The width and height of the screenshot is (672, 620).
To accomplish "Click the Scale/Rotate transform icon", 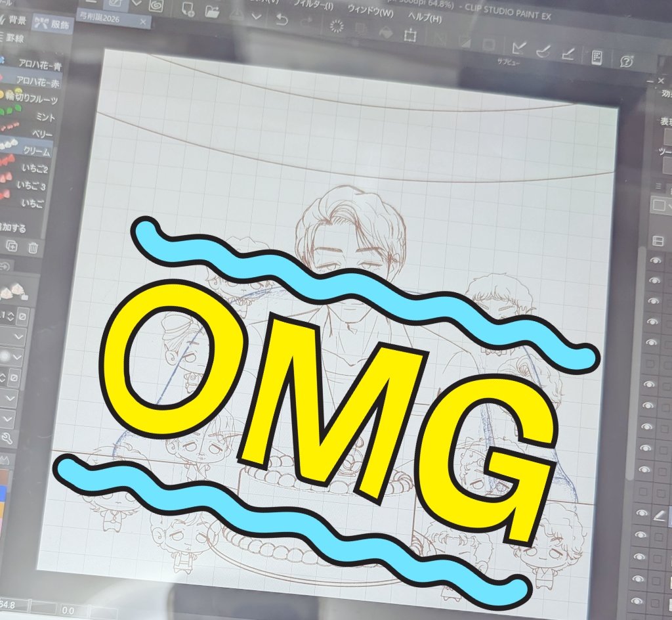I will click(x=410, y=35).
